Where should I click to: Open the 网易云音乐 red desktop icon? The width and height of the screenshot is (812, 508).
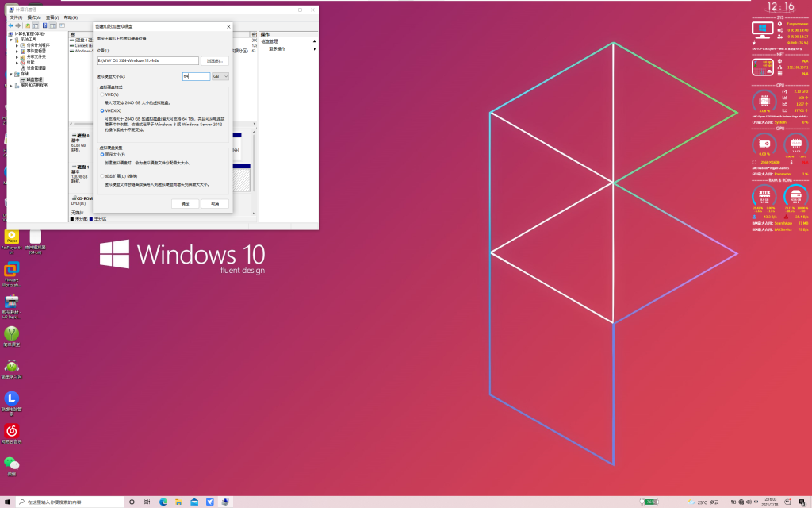(11, 434)
